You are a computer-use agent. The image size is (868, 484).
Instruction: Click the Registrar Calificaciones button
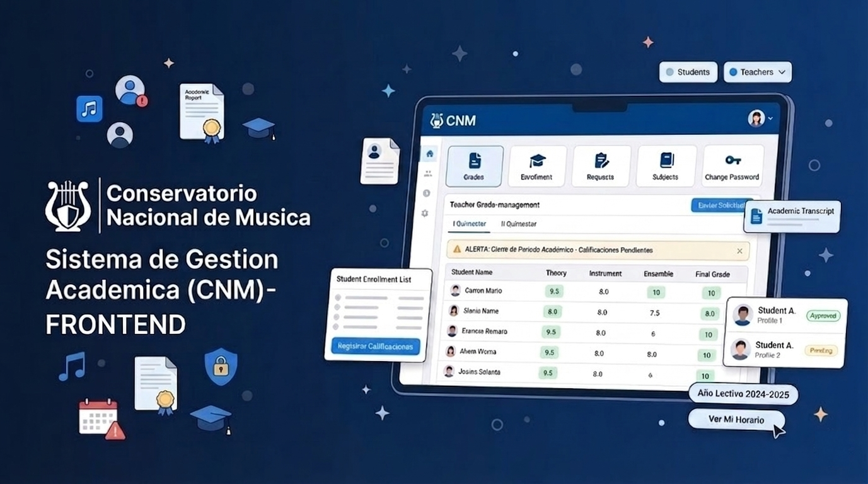point(375,346)
